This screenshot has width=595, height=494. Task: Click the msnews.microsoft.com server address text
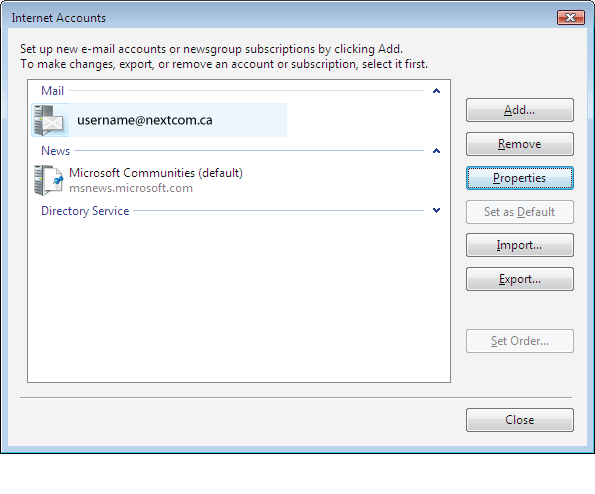[131, 188]
